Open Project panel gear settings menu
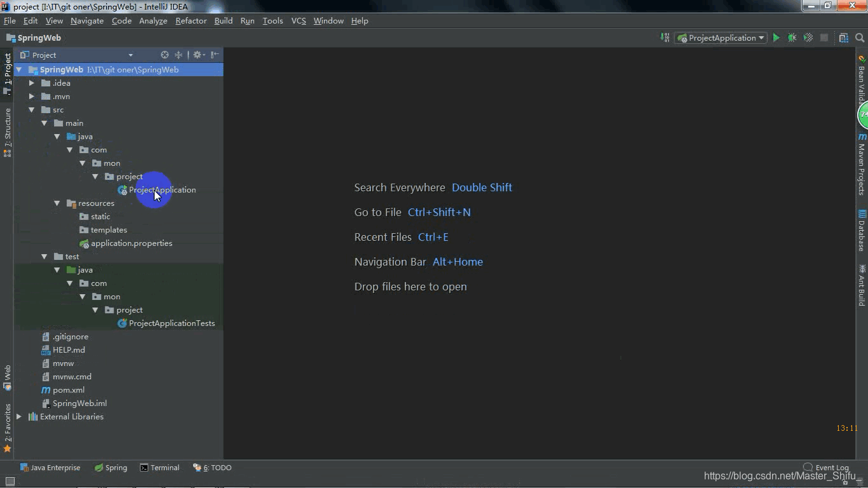The image size is (868, 488). 198,55
